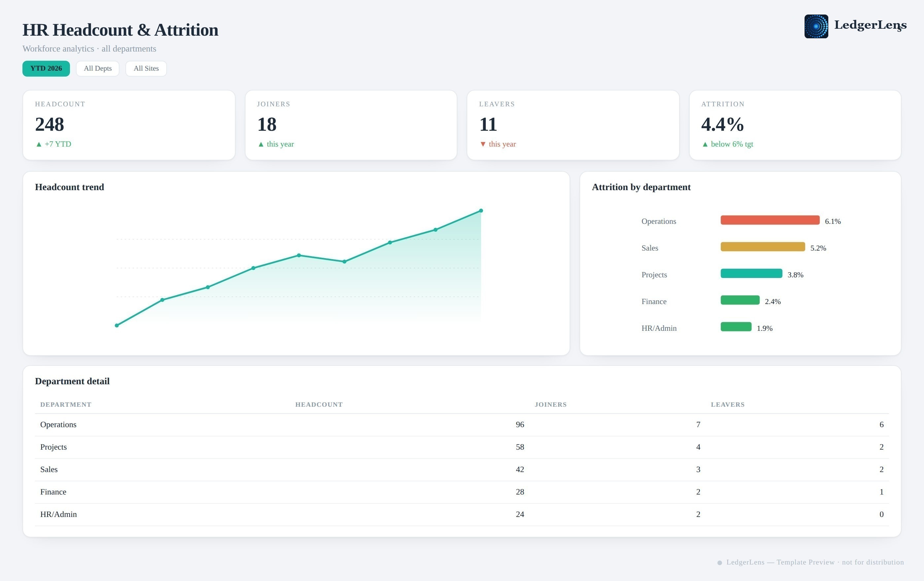Viewport: 924px width, 581px height.
Task: Select the YTD 2026 filter chip
Action: coord(46,69)
